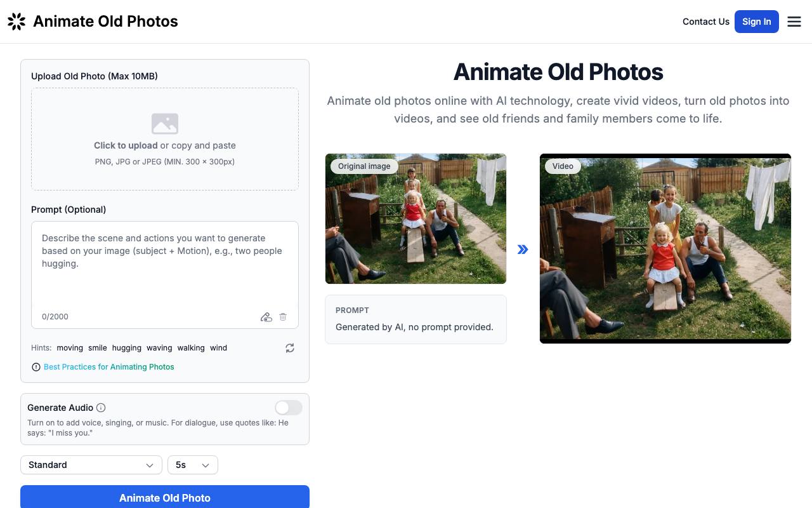Open the 5s duration dropdown

pyautogui.click(x=193, y=465)
